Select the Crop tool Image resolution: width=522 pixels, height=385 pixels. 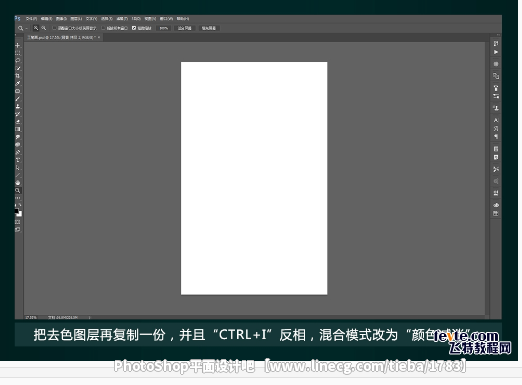(18, 76)
